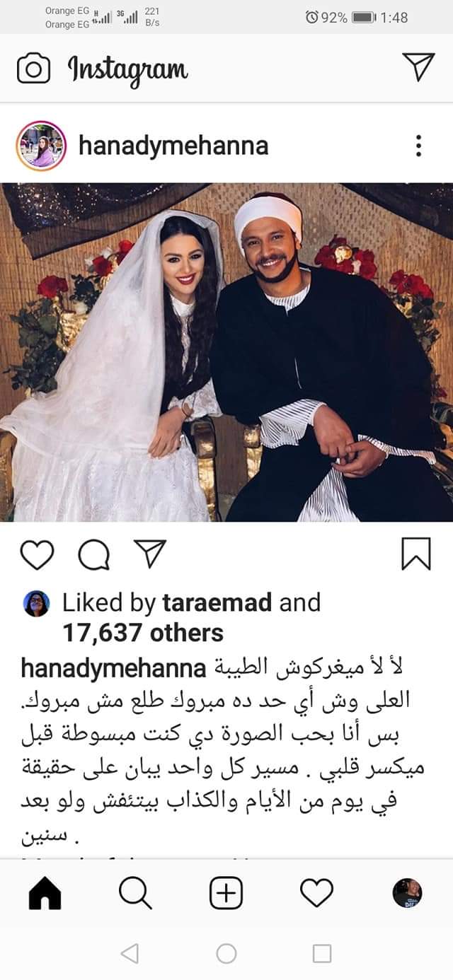Create new post with plus icon
This screenshot has height=980, width=453.
click(226, 894)
